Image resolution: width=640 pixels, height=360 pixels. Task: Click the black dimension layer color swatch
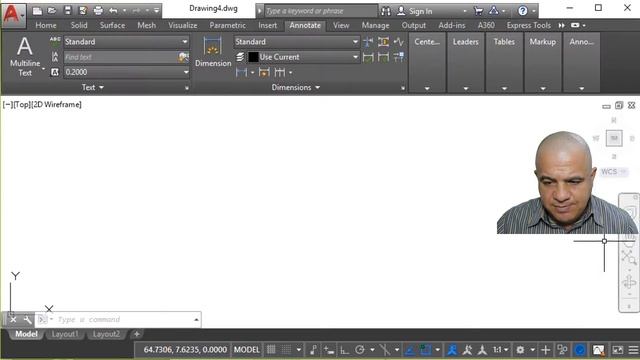pos(253,57)
